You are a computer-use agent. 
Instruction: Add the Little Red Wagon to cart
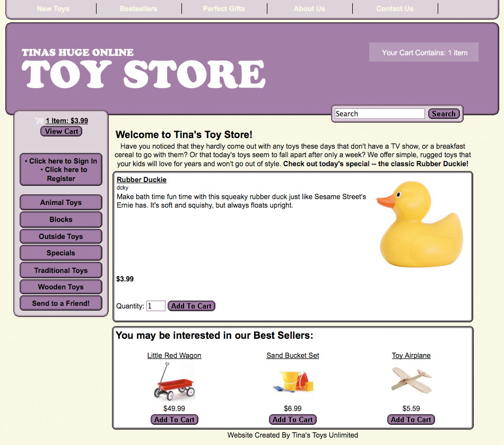pyautogui.click(x=174, y=420)
